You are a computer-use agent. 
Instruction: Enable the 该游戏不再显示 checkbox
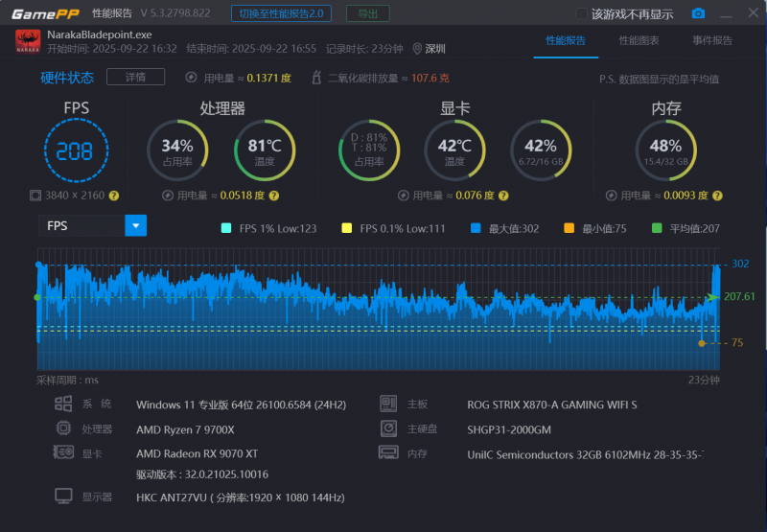click(581, 13)
